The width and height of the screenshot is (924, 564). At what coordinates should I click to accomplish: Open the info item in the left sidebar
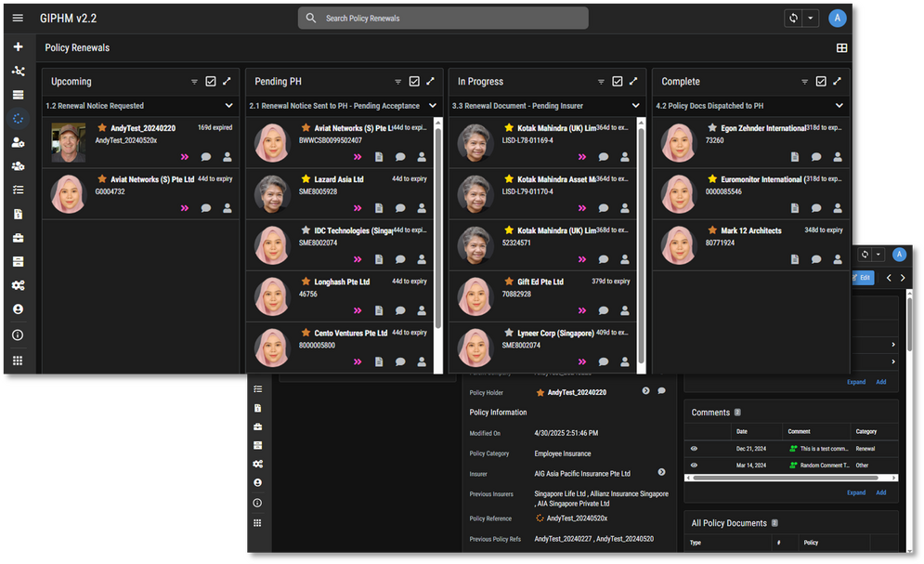click(x=18, y=334)
